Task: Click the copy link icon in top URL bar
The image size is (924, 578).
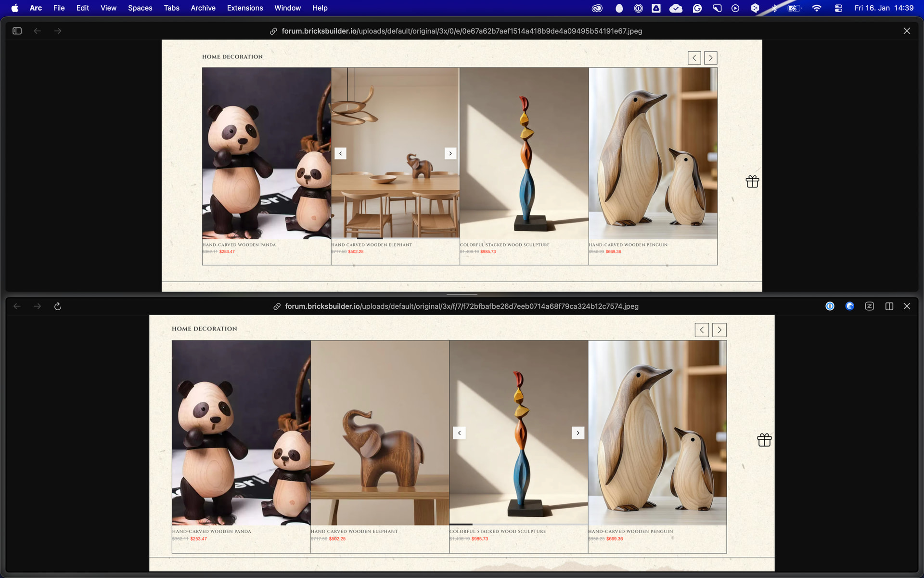Action: (273, 31)
